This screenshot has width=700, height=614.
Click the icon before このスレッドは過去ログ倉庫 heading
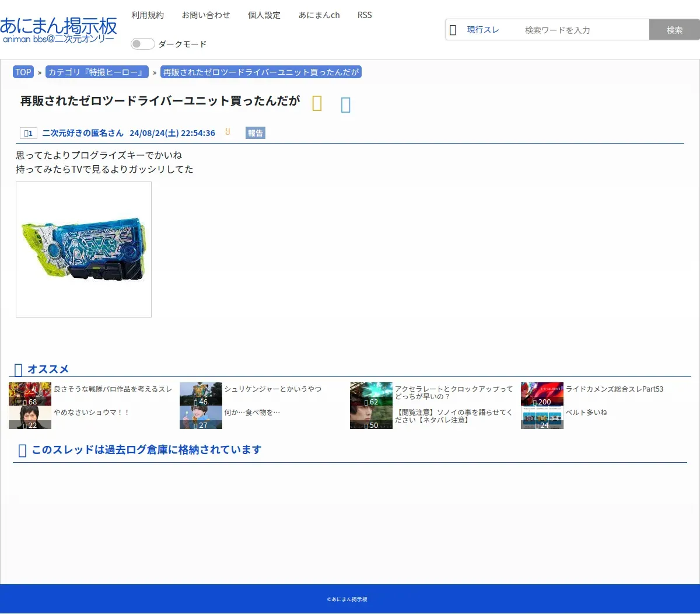(22, 450)
